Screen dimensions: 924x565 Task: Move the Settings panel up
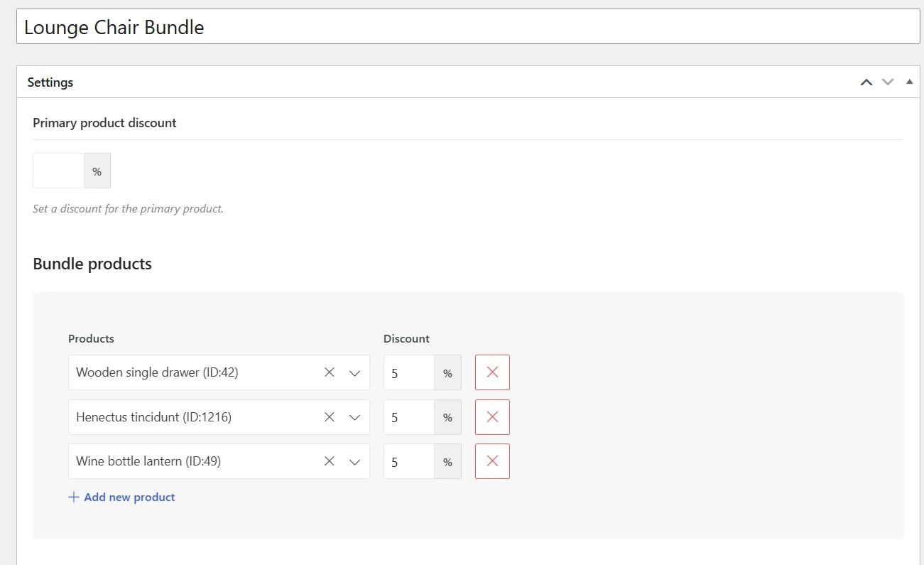tap(866, 82)
